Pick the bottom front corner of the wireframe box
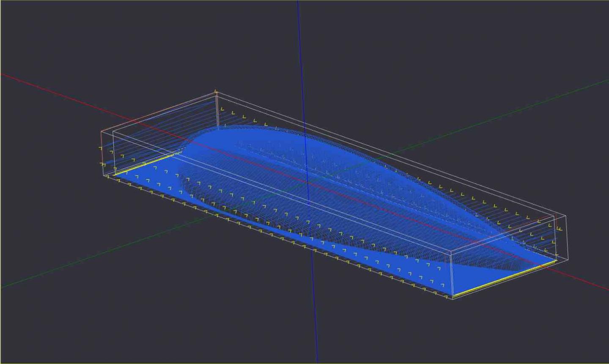This screenshot has height=364, width=609. (453, 298)
